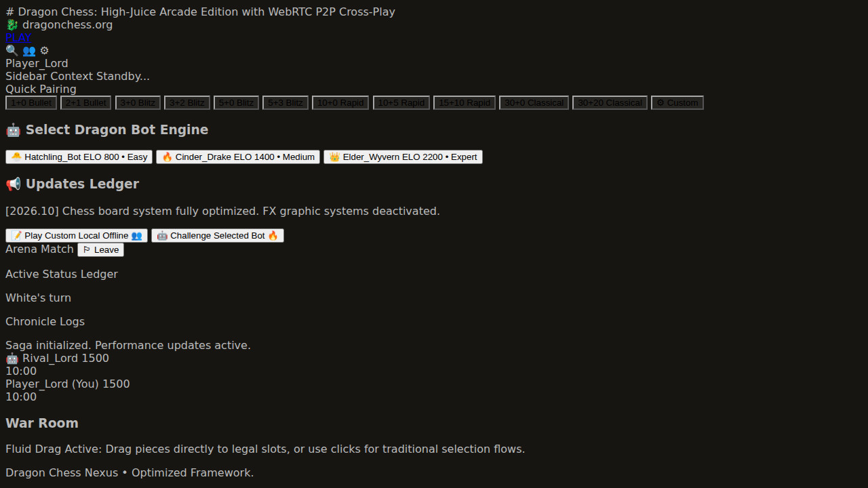Select Hatchling_Bot ELO 800 Easy engine
Screen dimensions: 868x488
click(x=79, y=157)
